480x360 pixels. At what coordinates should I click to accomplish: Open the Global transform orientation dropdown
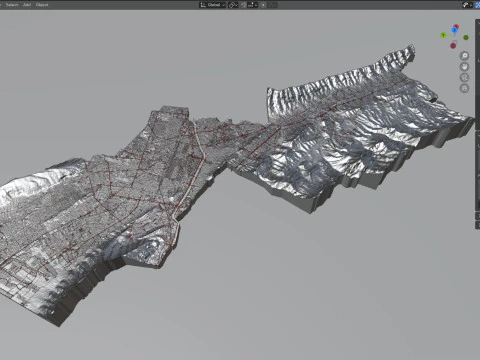pyautogui.click(x=212, y=5)
